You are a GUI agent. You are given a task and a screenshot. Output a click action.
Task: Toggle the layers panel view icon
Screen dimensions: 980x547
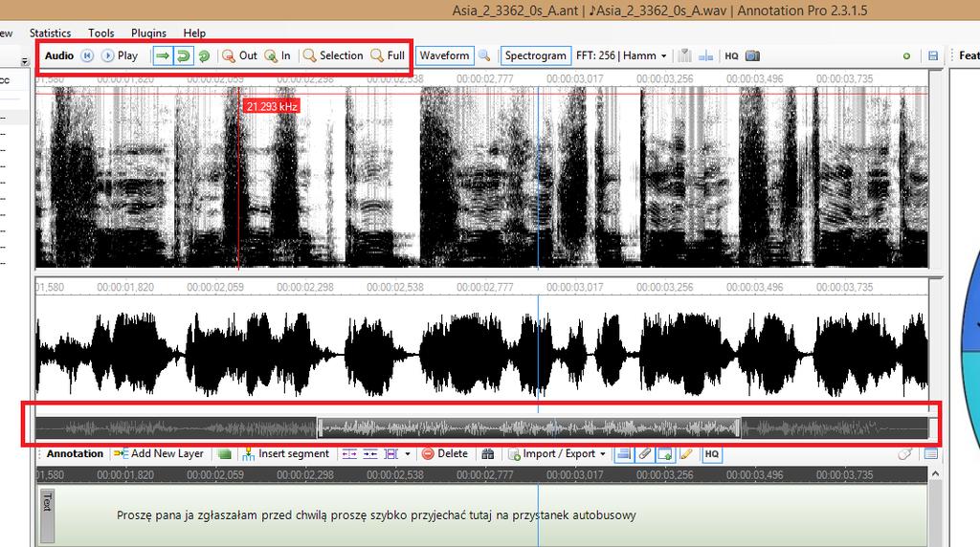[623, 454]
